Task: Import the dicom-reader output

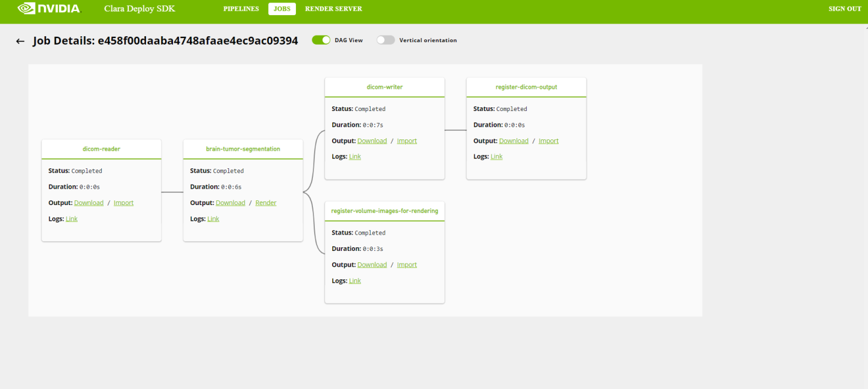Action: click(124, 203)
